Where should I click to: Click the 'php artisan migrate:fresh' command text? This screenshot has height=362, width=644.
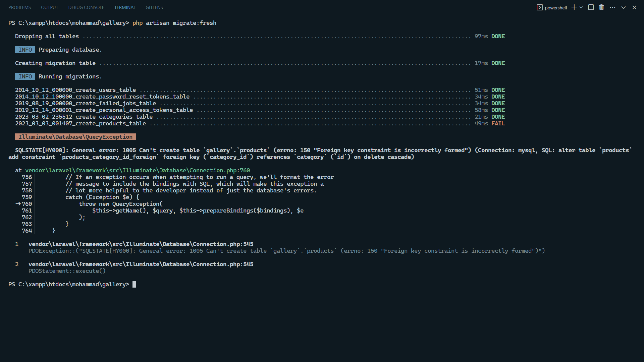click(x=174, y=23)
